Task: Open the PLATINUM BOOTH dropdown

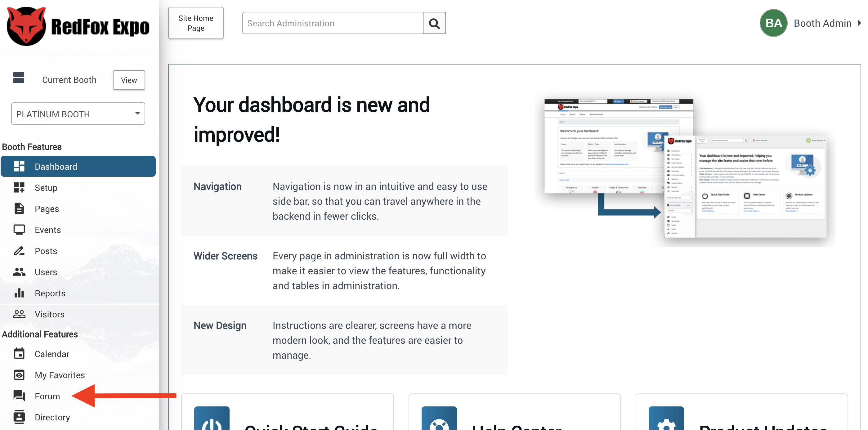Action: (x=78, y=114)
